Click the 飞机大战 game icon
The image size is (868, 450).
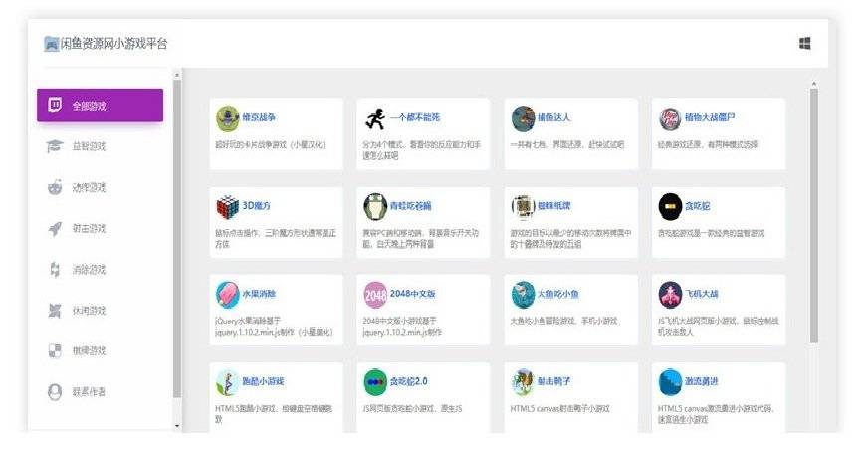tap(670, 295)
